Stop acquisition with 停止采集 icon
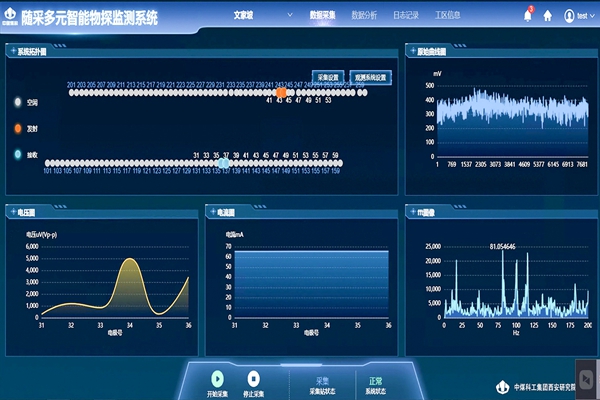The image size is (600, 400). tap(253, 378)
